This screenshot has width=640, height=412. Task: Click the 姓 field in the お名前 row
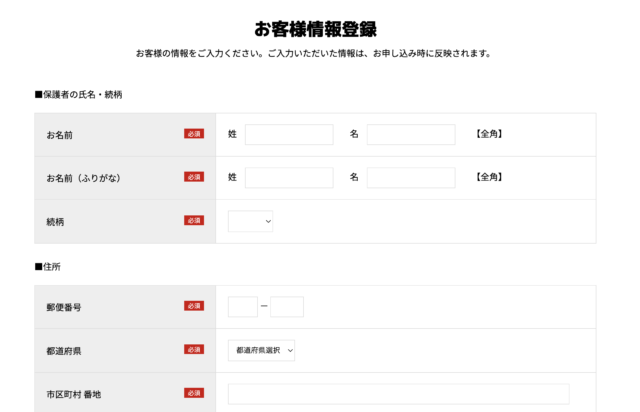pyautogui.click(x=289, y=134)
